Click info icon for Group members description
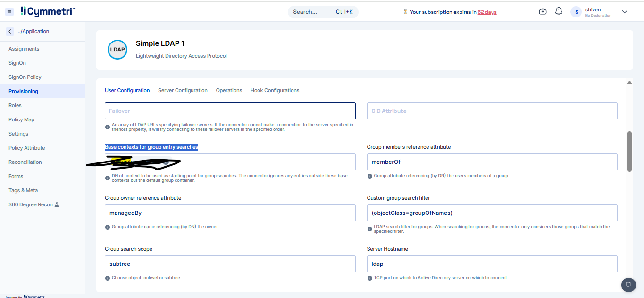This screenshot has width=644, height=298. [369, 176]
